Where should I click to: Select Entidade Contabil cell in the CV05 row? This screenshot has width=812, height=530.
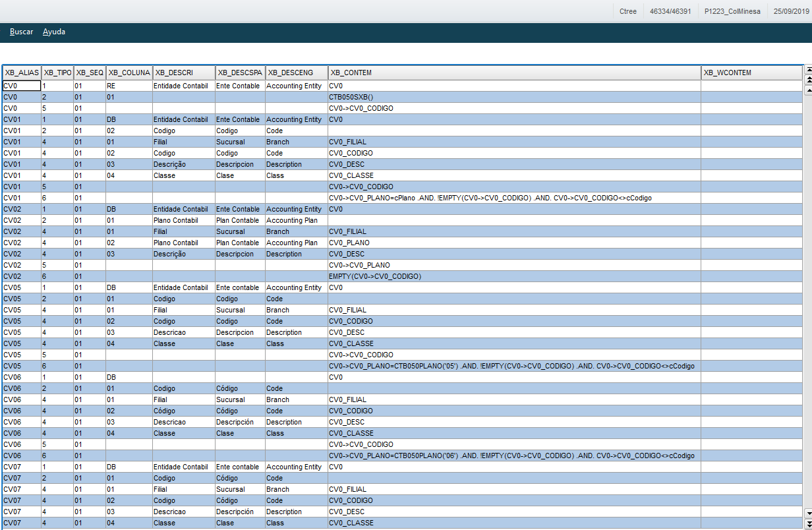point(184,287)
